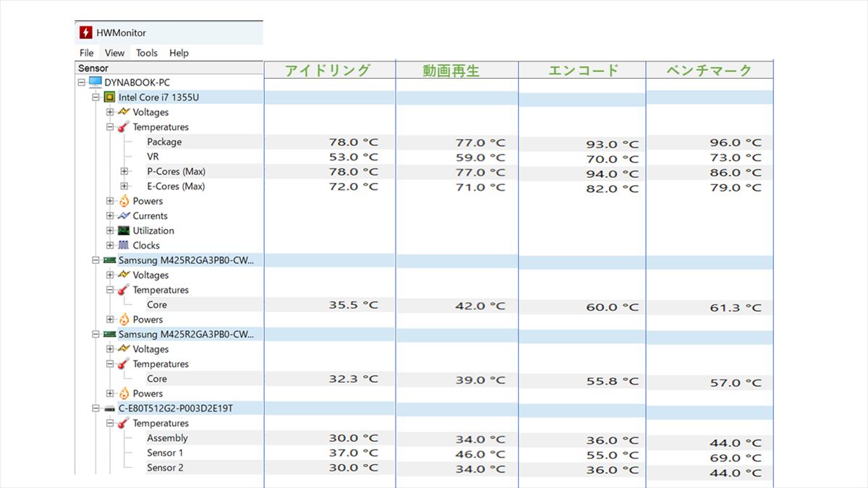
Task: Expand the E-Cores (Max) node
Action: pos(124,186)
